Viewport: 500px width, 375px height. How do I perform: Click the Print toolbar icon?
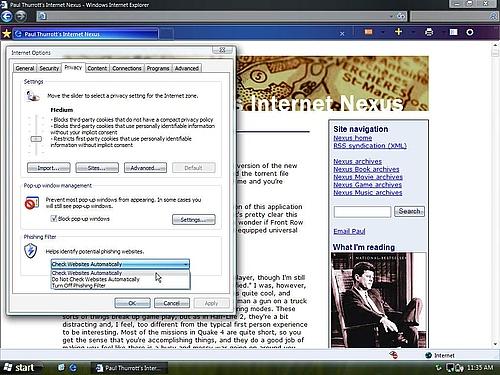click(x=429, y=32)
